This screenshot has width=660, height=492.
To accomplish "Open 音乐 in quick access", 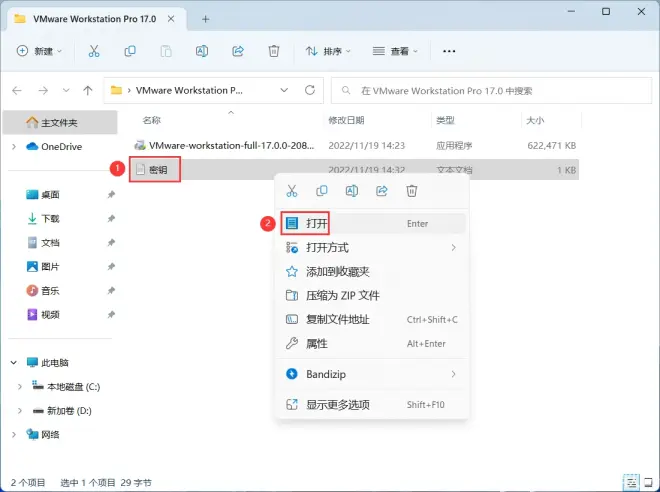I will pyautogui.click(x=43, y=290).
